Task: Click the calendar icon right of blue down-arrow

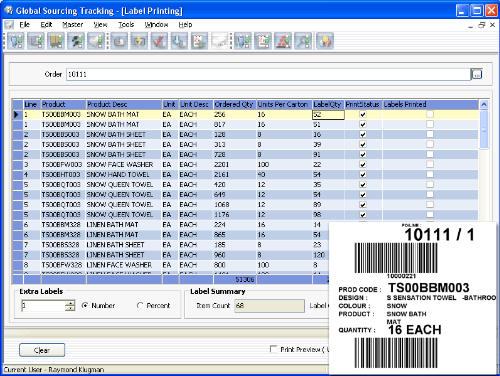Action: 199,41
